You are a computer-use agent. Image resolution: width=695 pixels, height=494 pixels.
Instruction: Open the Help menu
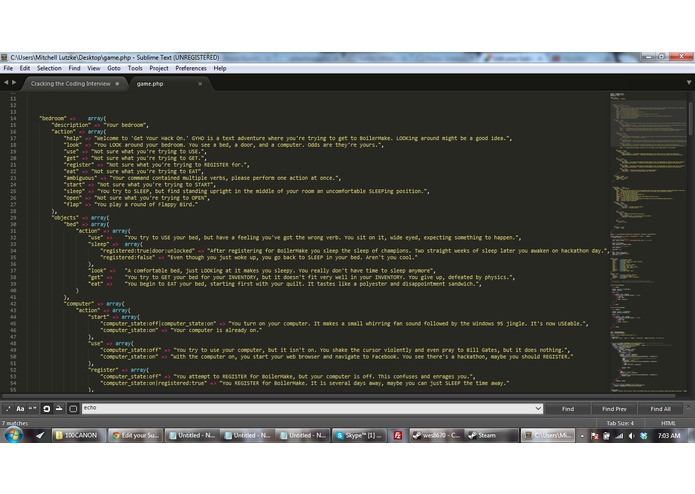(x=220, y=68)
